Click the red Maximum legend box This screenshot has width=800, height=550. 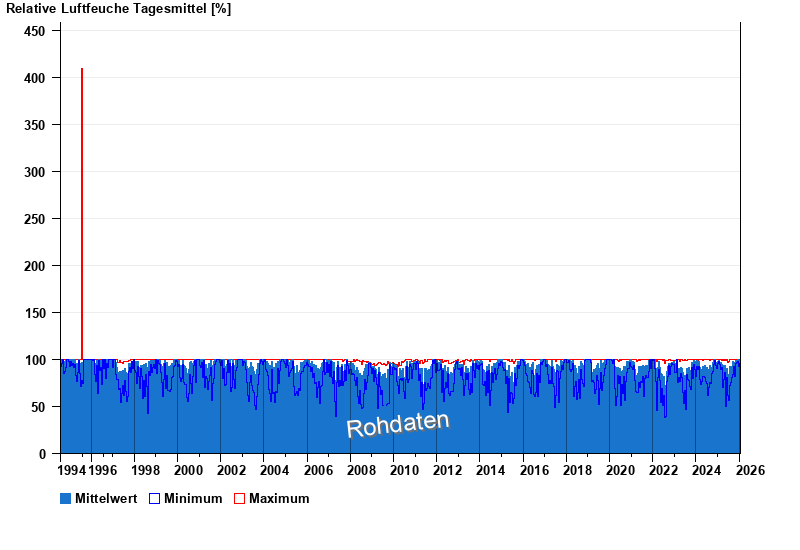(x=239, y=498)
